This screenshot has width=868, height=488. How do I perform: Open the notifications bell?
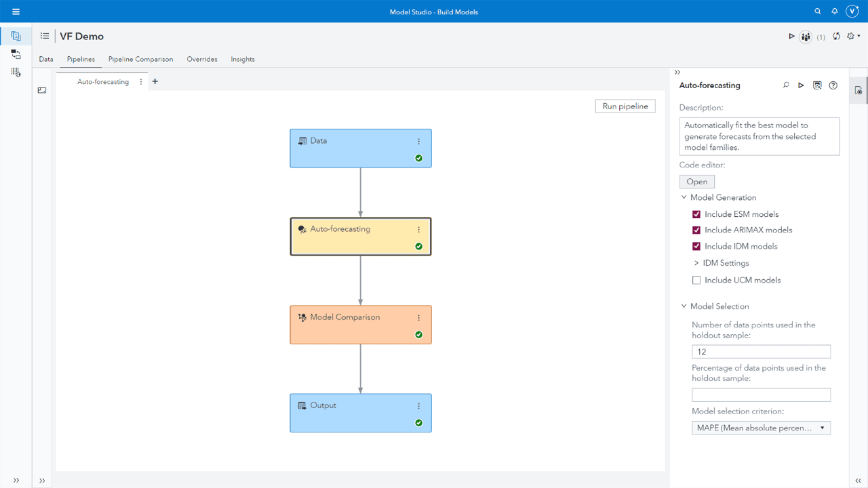click(835, 12)
